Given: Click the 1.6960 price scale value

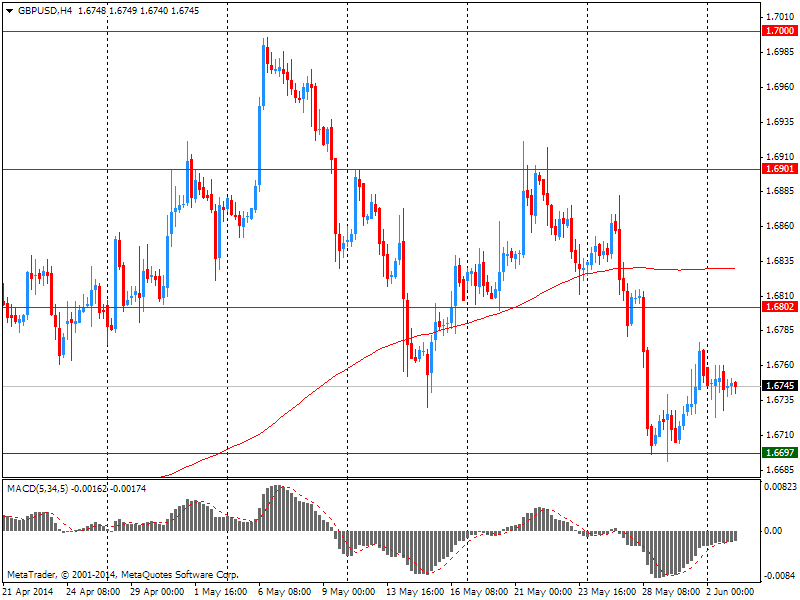Looking at the screenshot, I should (780, 87).
